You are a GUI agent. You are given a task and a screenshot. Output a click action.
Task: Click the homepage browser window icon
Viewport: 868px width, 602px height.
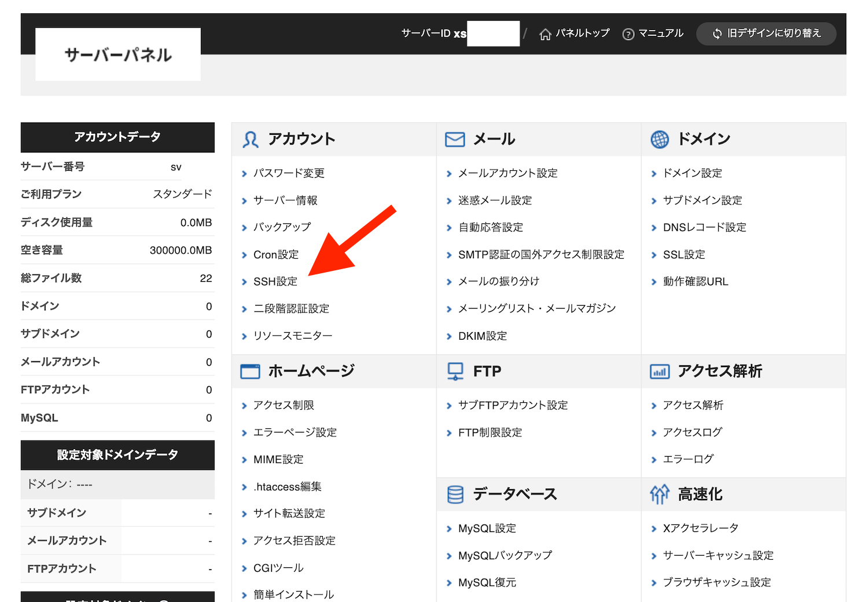tap(249, 371)
